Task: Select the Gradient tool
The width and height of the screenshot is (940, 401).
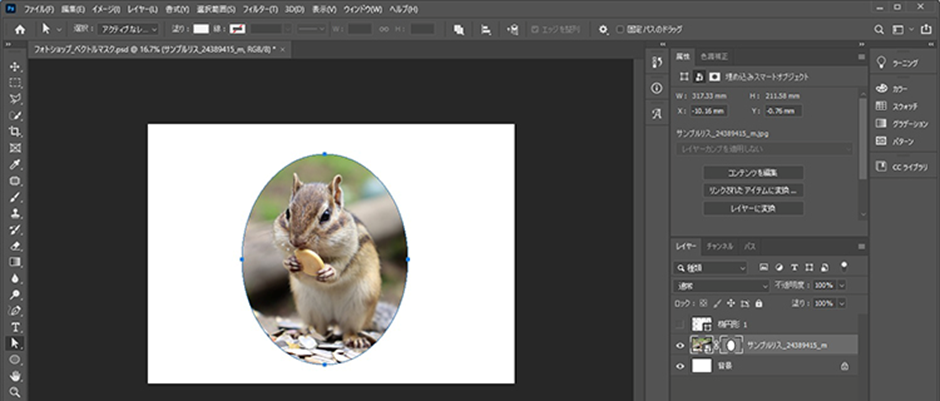Action: (15, 262)
